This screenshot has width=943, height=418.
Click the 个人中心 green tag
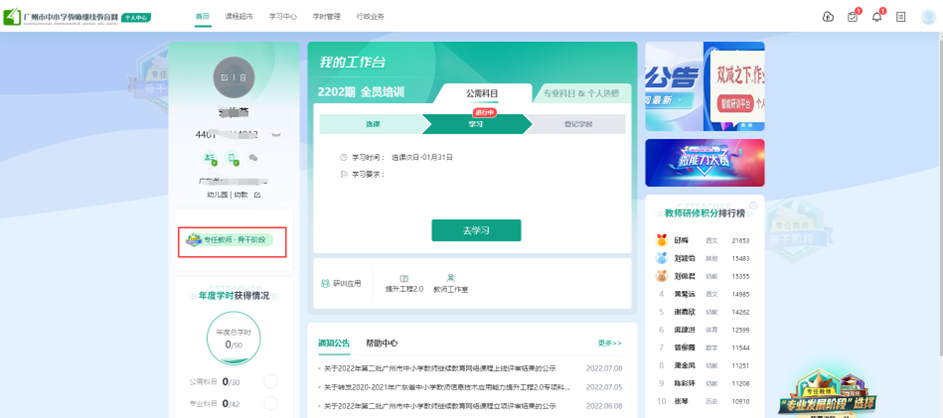(136, 17)
